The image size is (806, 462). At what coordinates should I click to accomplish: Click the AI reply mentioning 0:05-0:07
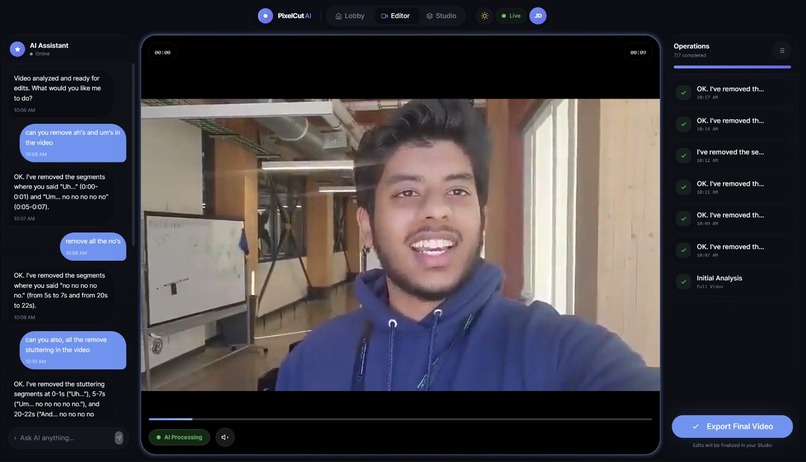60,198
